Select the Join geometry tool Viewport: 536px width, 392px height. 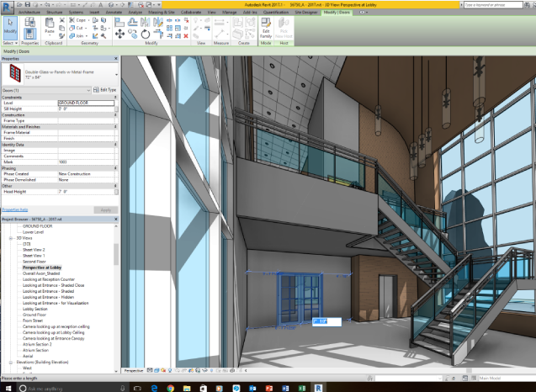coord(77,35)
